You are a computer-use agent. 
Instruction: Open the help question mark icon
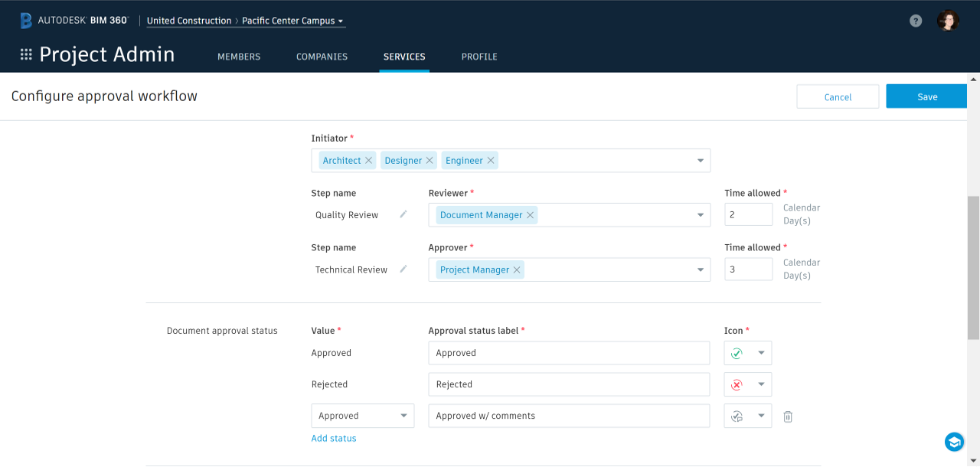pos(916,21)
